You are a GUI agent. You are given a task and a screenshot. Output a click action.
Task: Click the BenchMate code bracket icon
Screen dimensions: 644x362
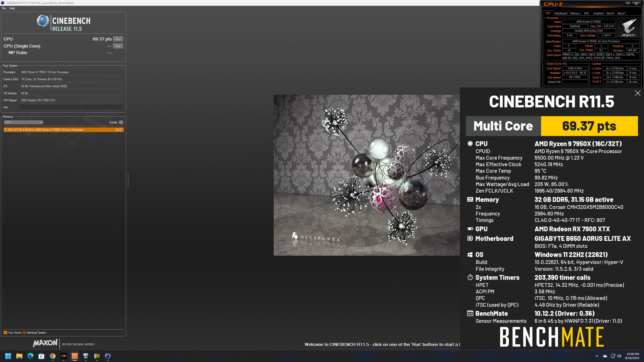coord(470,313)
